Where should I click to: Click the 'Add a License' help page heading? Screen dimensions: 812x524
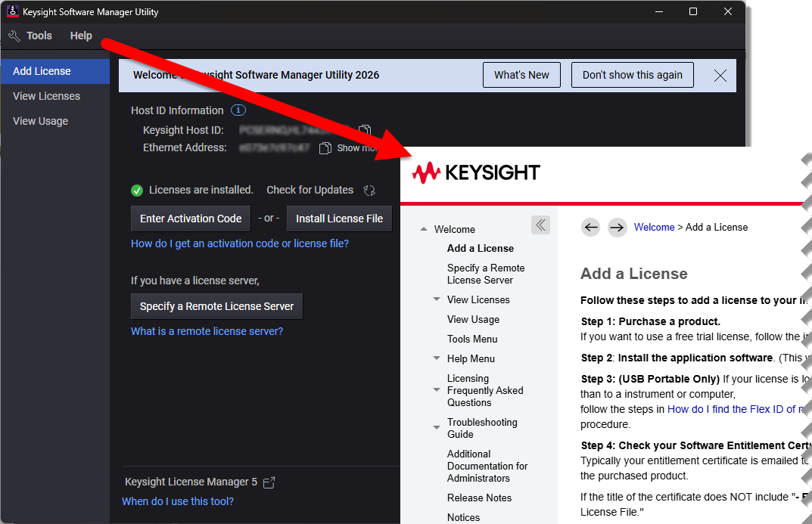coord(634,274)
